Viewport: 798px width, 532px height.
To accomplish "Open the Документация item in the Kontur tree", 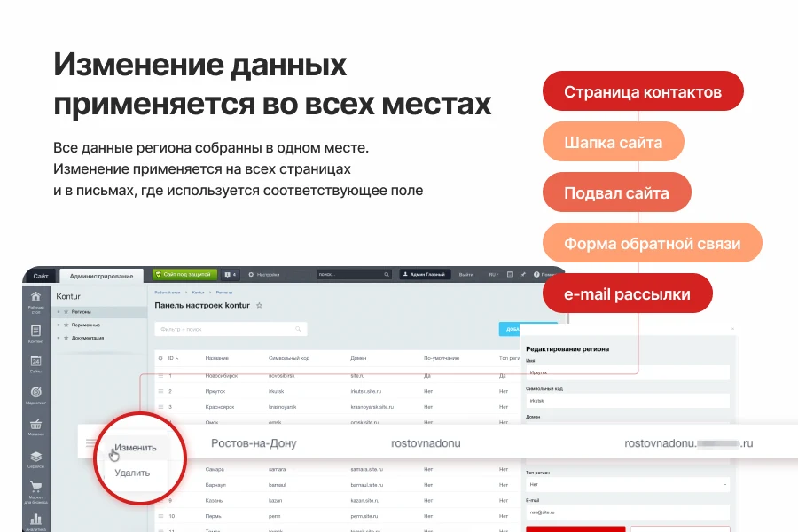I will (x=88, y=338).
